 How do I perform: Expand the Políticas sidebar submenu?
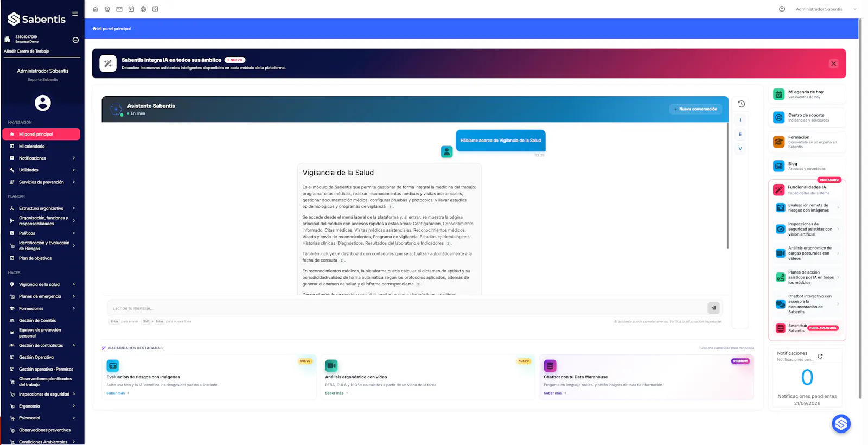[x=74, y=233]
